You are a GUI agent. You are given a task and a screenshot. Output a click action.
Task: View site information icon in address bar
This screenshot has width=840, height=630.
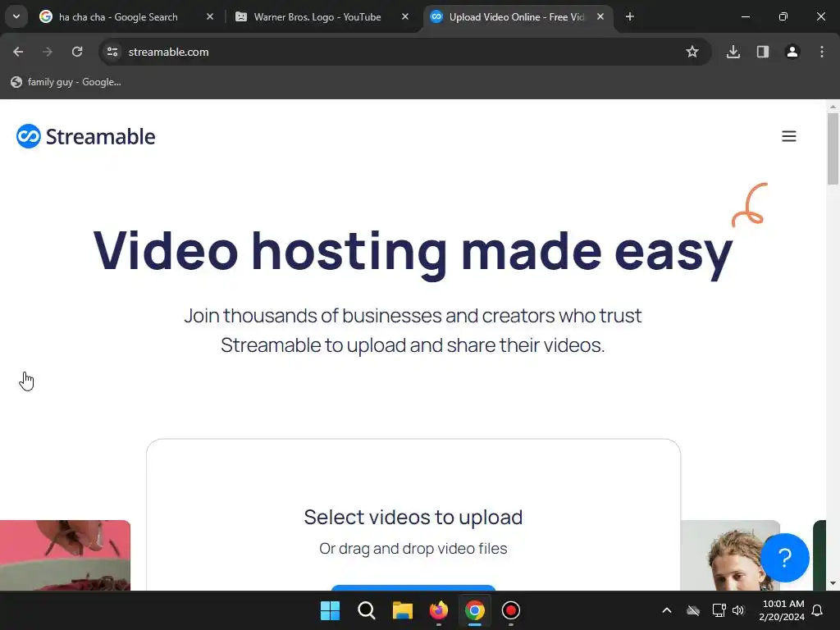click(x=112, y=52)
